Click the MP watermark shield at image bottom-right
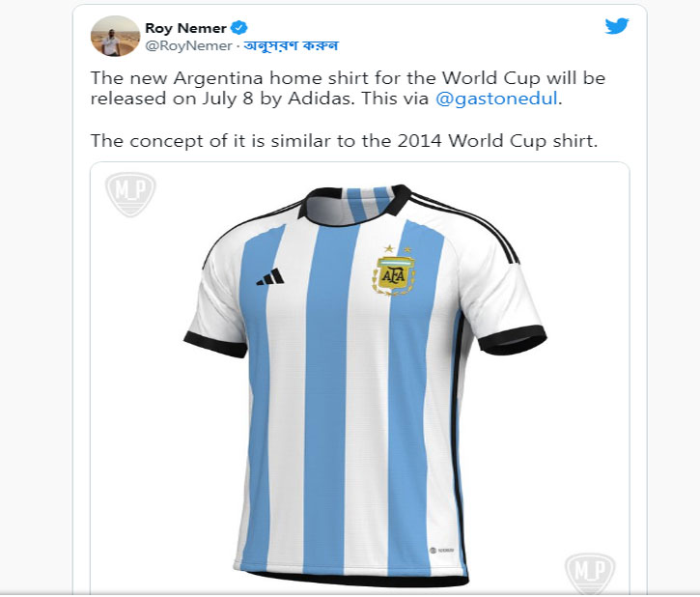 click(x=590, y=573)
